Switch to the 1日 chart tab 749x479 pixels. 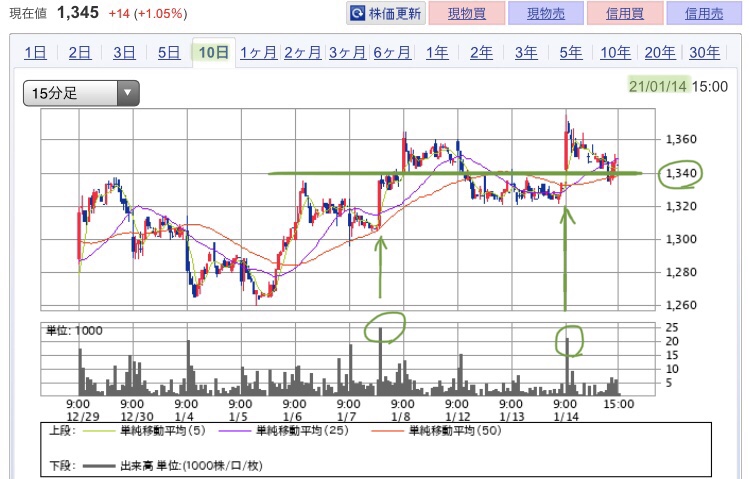tap(35, 52)
